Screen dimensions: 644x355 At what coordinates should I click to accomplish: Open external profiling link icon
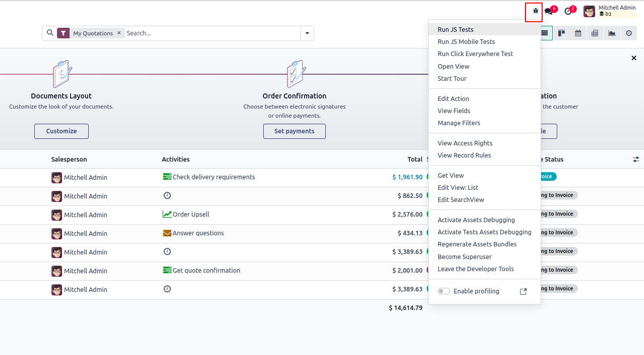[523, 291]
